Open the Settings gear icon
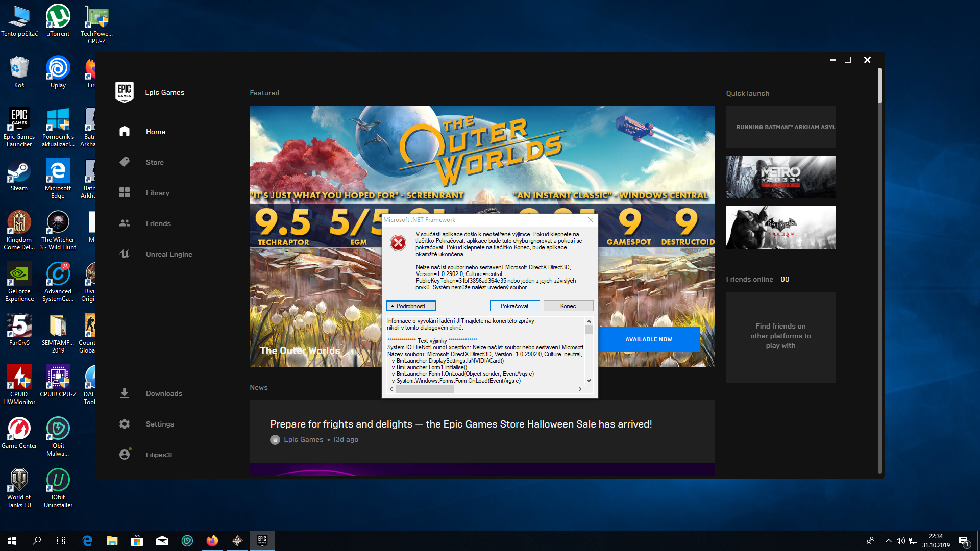The width and height of the screenshot is (980, 551). coord(125,424)
